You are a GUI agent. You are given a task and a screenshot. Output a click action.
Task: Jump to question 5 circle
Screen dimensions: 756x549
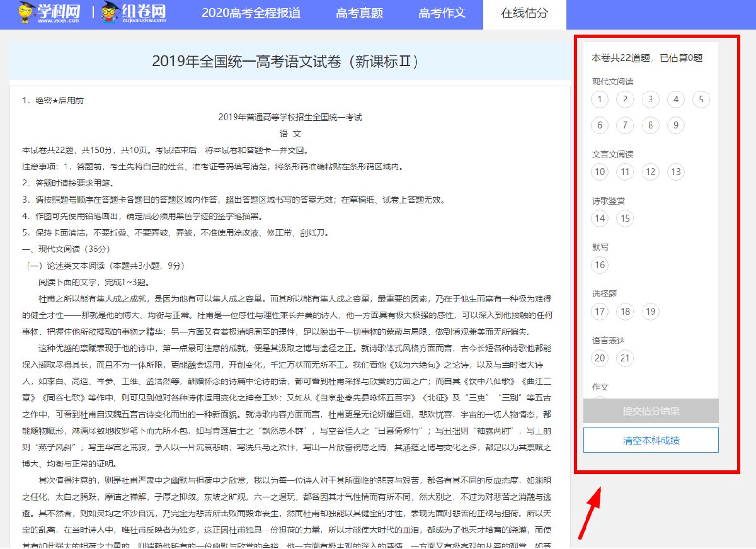tap(701, 99)
